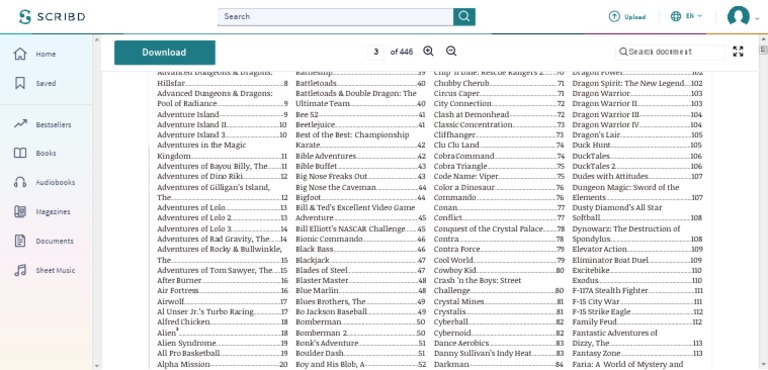Go to Home in sidebar
Image resolution: width=768 pixels, height=370 pixels.
pos(46,54)
